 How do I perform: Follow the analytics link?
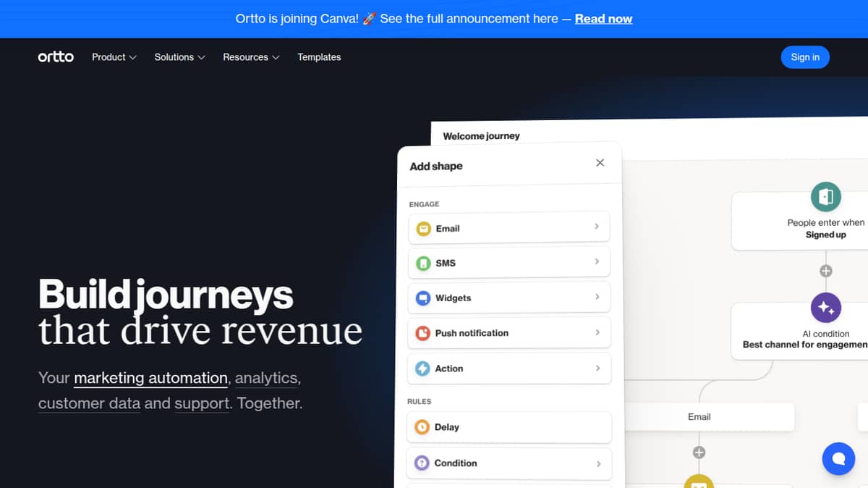tap(265, 378)
